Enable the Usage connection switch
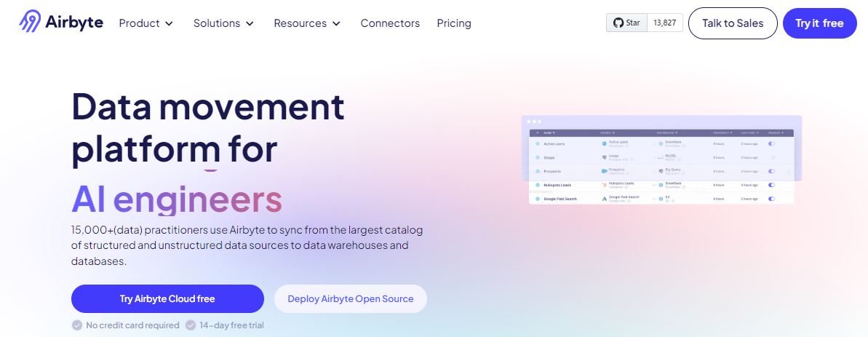Screen dimensions: 868x337 point(772,158)
